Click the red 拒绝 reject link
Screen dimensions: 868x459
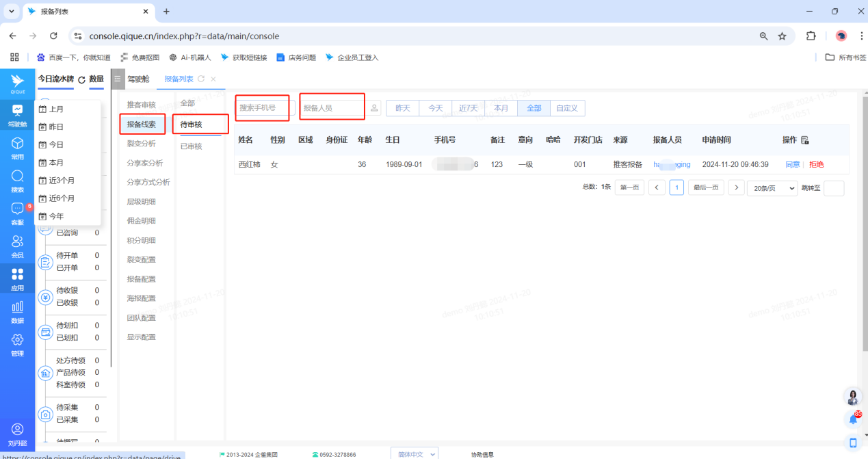[x=817, y=165]
